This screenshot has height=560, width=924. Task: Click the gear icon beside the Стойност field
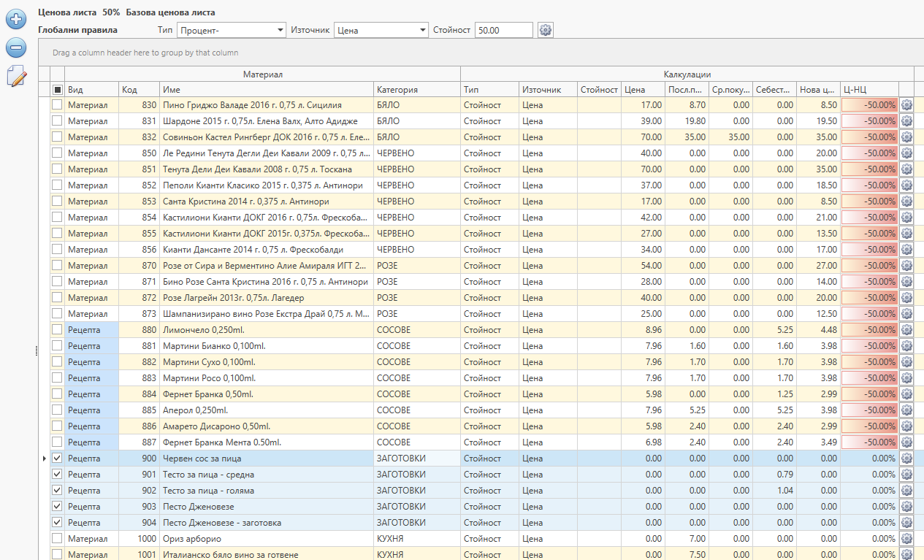[x=545, y=30]
